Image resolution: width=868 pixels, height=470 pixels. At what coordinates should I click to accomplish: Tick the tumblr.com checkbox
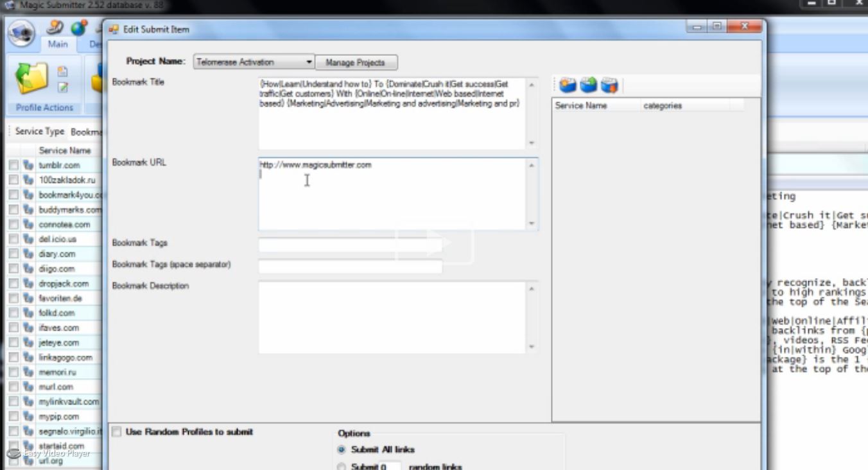tap(13, 165)
